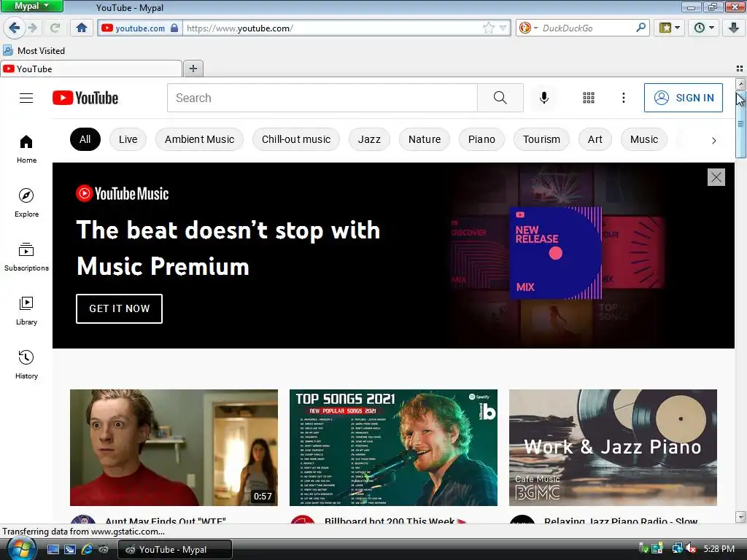The image size is (747, 560).
Task: Click the lock site identity icon
Action: 174,28
